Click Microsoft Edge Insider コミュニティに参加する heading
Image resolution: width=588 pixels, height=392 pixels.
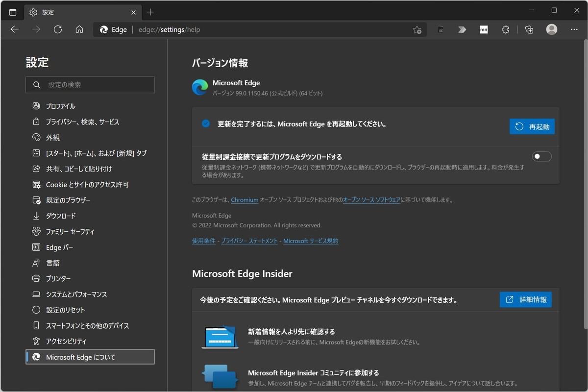click(x=314, y=372)
